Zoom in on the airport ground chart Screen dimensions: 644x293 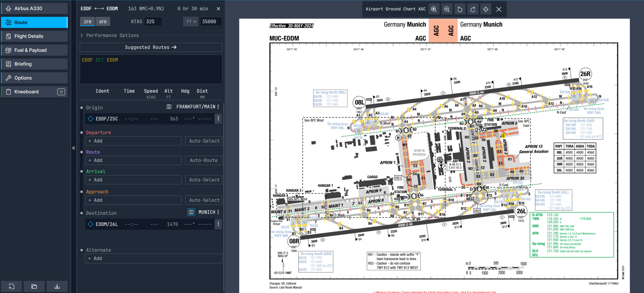point(434,9)
